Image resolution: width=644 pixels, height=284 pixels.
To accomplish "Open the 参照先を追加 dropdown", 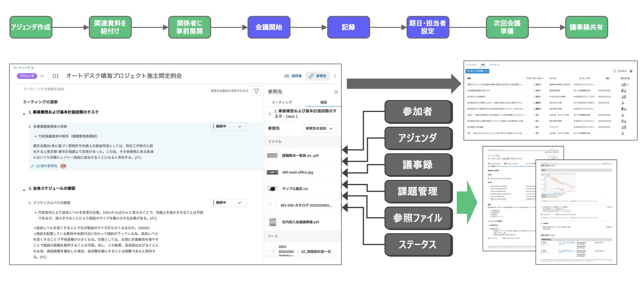I will (x=320, y=128).
